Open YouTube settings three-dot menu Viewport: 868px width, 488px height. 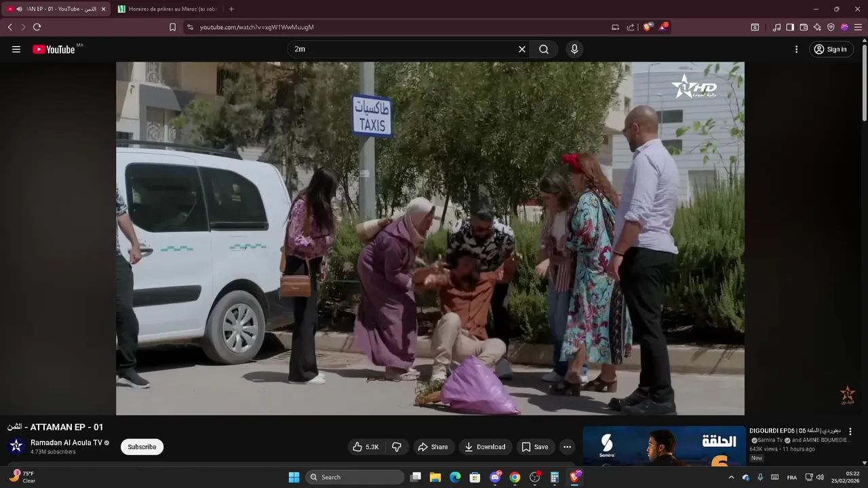click(797, 49)
